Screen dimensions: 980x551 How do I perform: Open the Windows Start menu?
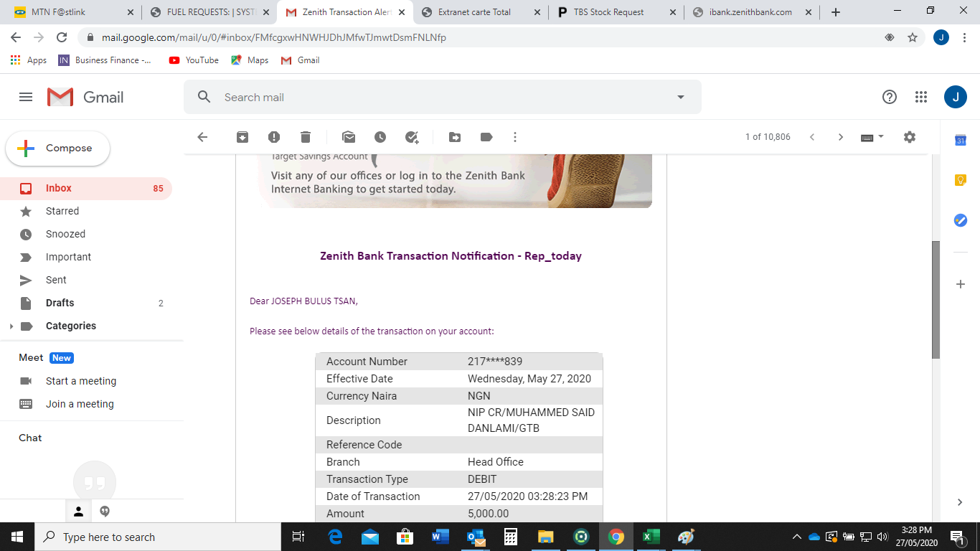[x=17, y=537]
